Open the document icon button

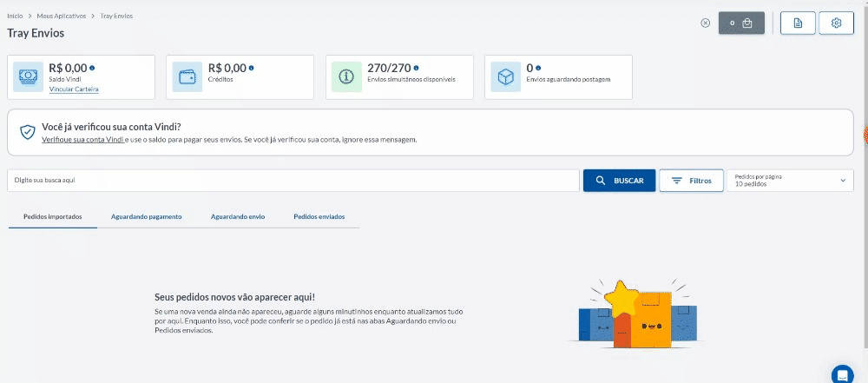(x=798, y=23)
